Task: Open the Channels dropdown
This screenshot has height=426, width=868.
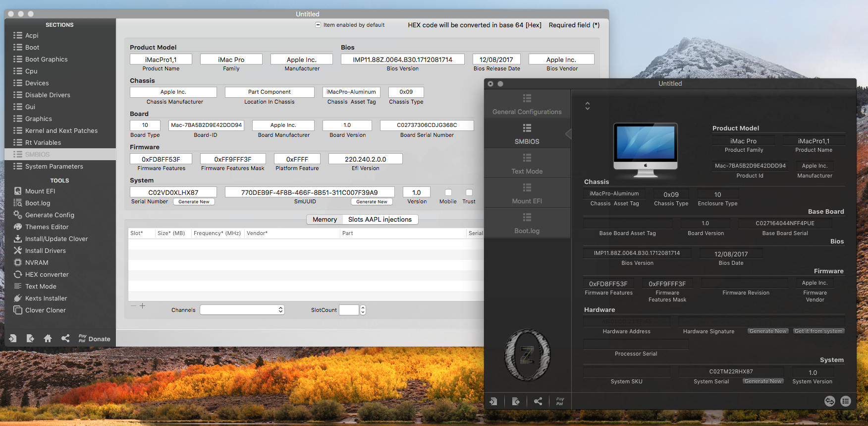Action: click(x=242, y=310)
